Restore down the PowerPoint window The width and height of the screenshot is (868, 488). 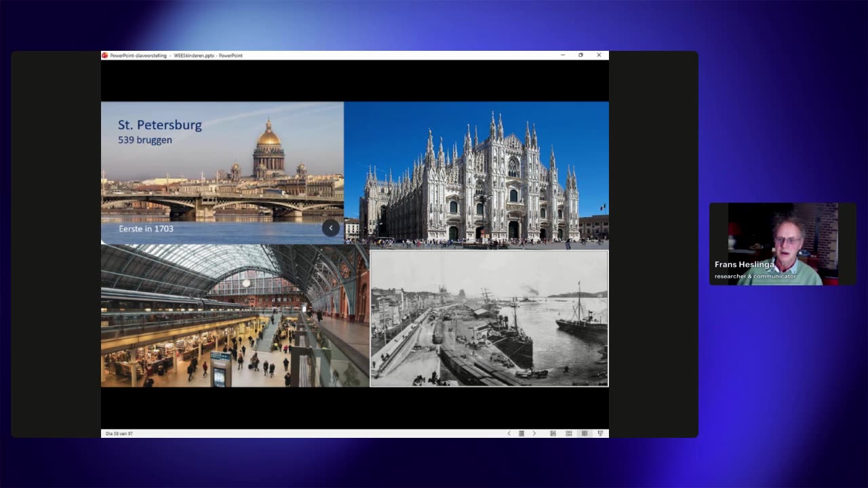click(x=580, y=55)
